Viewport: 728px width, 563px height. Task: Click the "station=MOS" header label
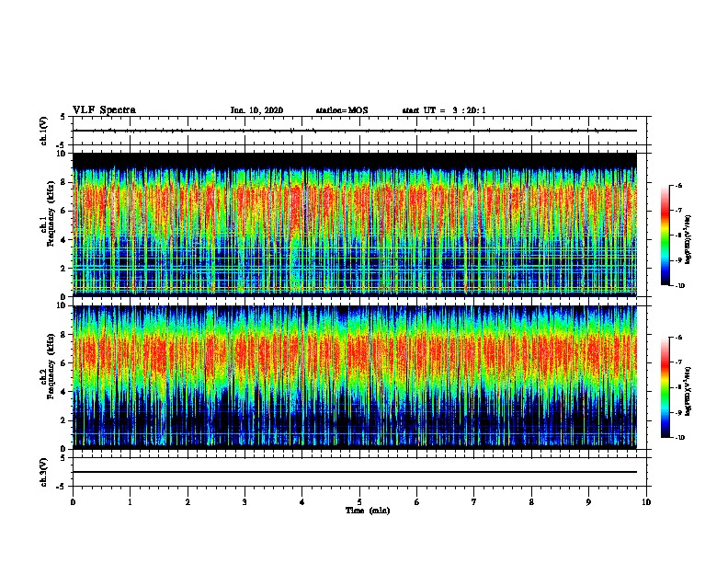point(342,110)
